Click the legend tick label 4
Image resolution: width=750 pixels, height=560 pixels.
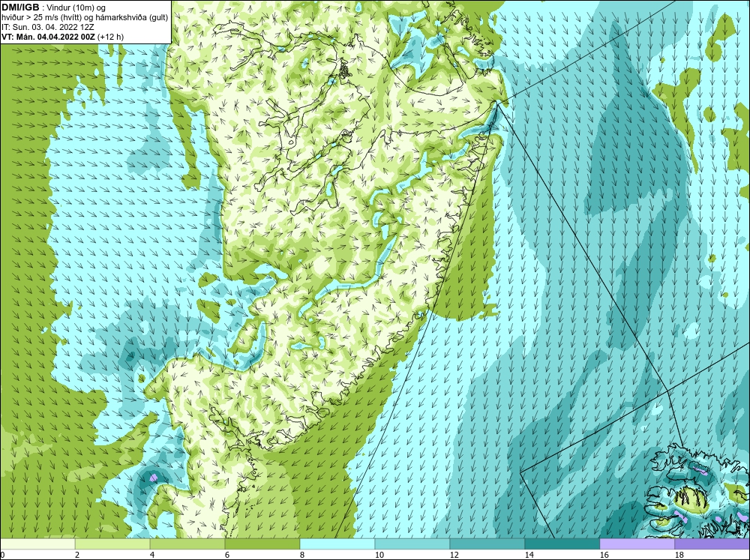coord(152,555)
